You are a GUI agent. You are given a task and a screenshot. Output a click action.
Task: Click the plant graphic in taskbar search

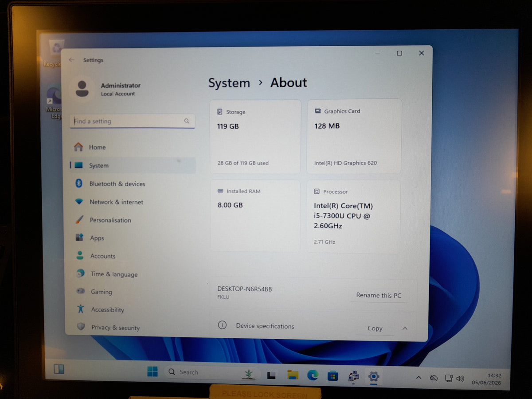click(x=249, y=374)
